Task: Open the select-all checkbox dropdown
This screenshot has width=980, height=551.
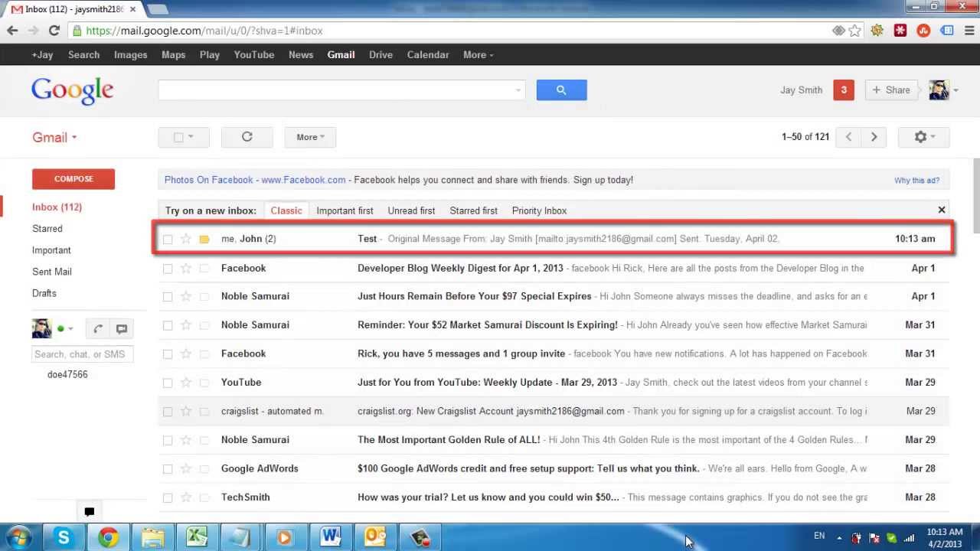Action: pyautogui.click(x=191, y=137)
